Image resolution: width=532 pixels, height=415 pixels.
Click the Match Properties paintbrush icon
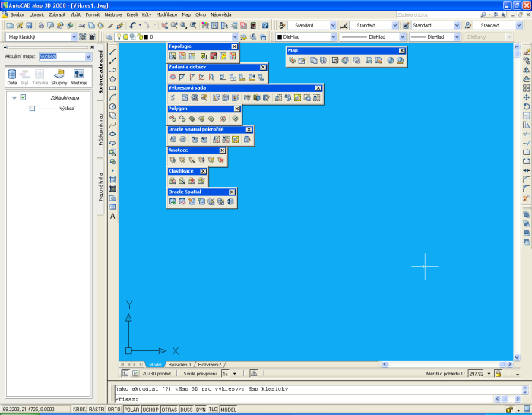111,25
